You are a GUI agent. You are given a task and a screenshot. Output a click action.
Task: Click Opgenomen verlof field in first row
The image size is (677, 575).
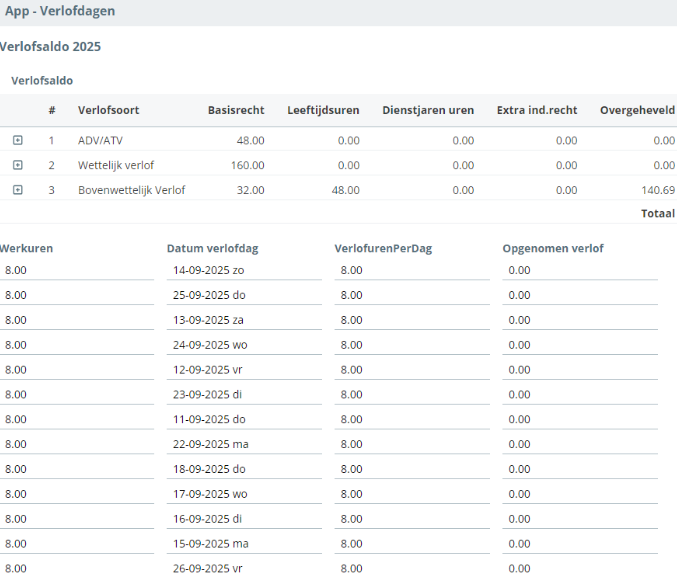click(580, 270)
